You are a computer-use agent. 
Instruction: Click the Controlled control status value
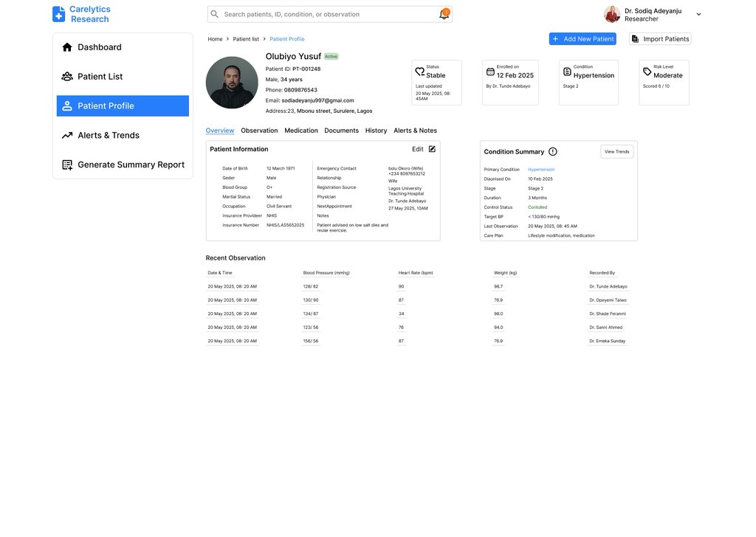click(x=537, y=207)
